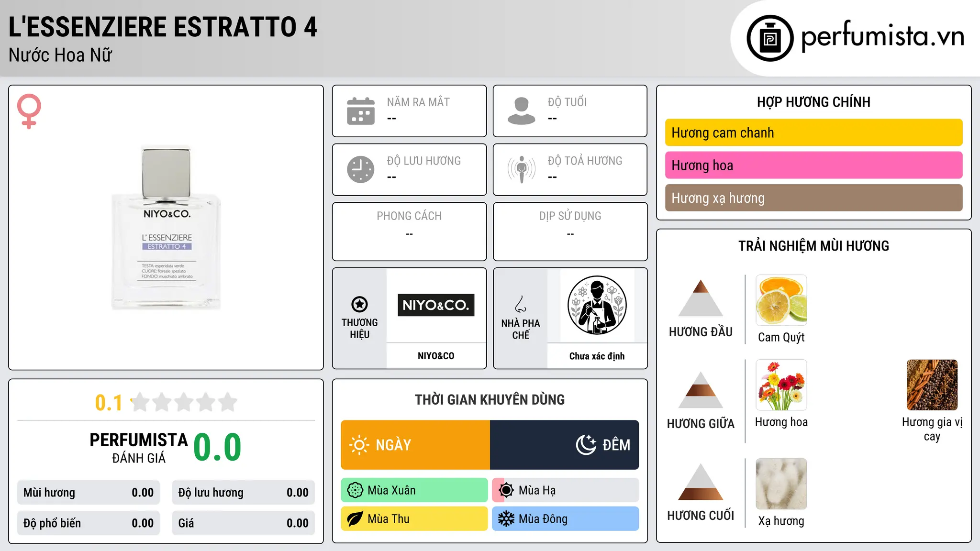Viewport: 980px width, 551px height.
Task: Click the moon icon beside Đêm
Action: pos(586,445)
